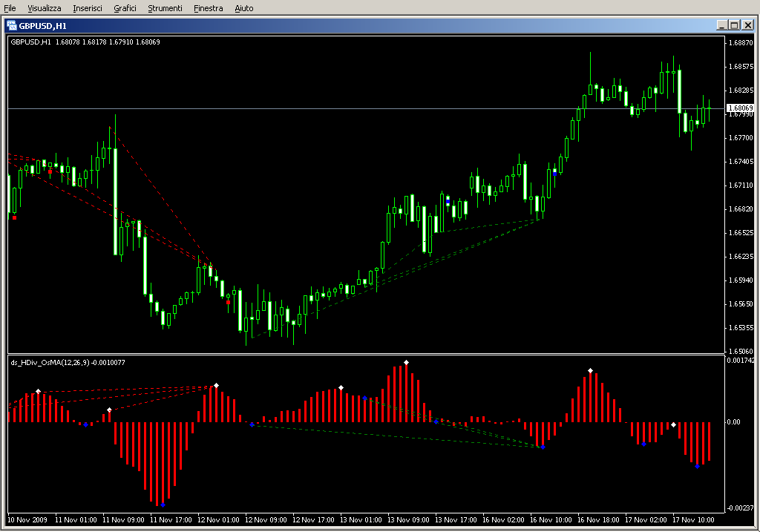760x532 pixels.
Task: Click the 13 Nov 01:00 time label
Action: click(361, 520)
